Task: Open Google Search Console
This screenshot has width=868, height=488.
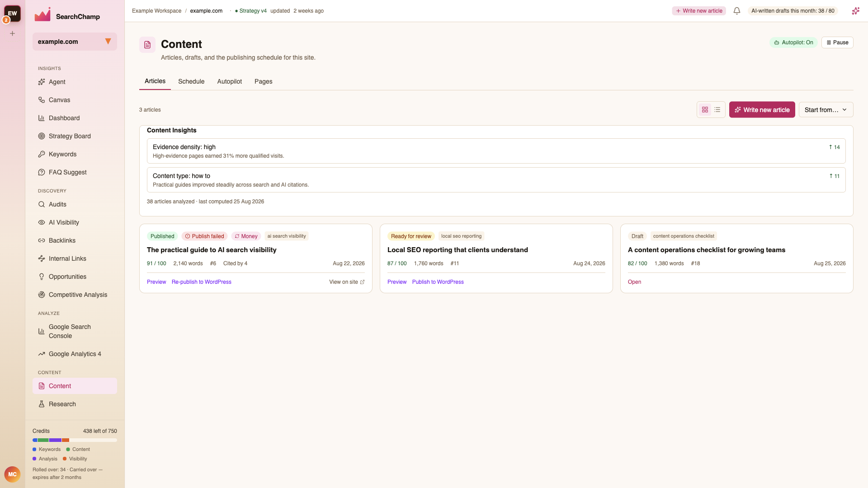Action: pos(75,331)
